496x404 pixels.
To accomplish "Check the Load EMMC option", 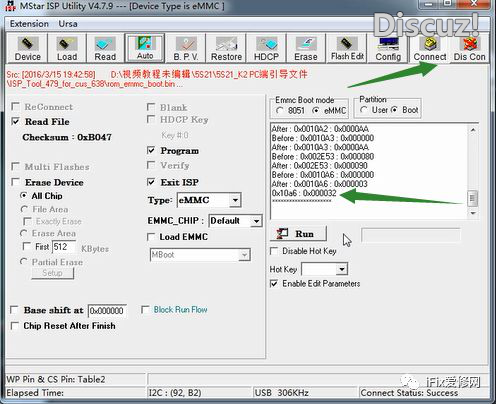I will [151, 237].
